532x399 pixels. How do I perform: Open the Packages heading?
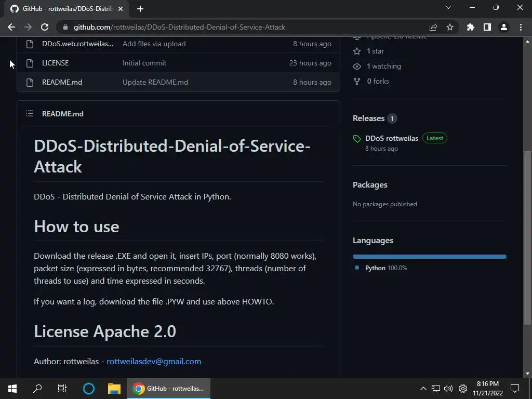coord(370,185)
